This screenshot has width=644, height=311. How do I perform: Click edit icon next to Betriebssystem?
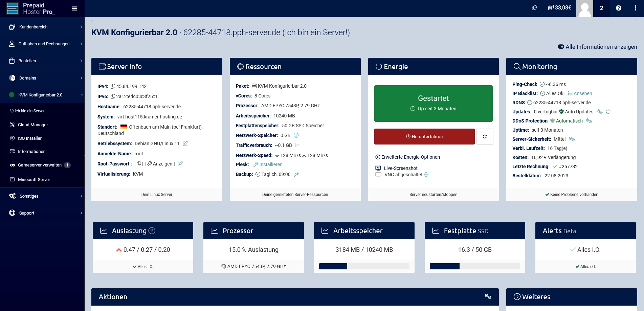click(185, 143)
